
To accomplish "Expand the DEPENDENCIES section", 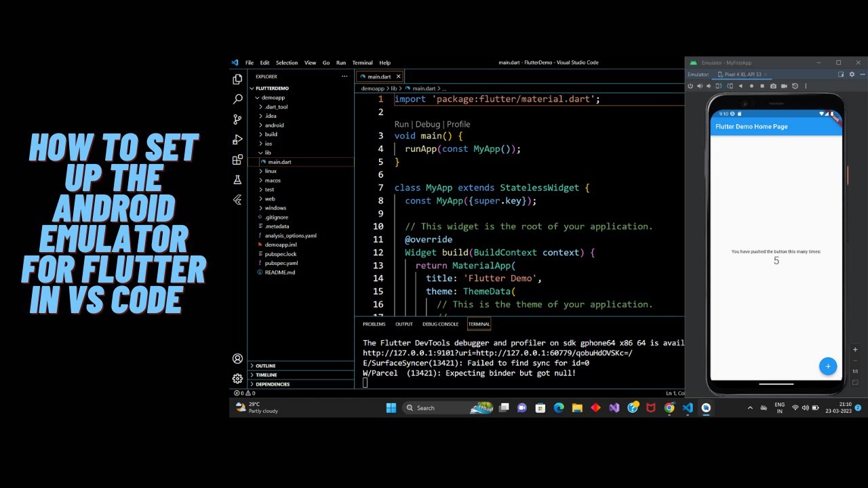I will (300, 384).
